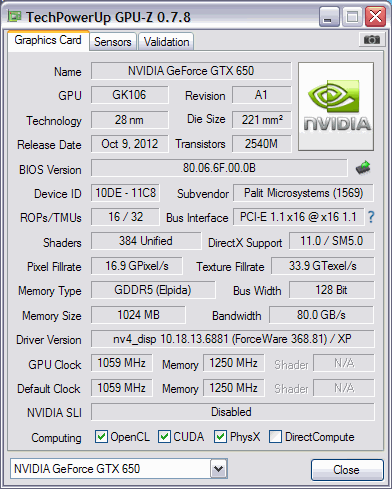392x489 pixels.
Task: Select the NVIDIA GeForce GTX 650 combo box
Action: [x=119, y=469]
